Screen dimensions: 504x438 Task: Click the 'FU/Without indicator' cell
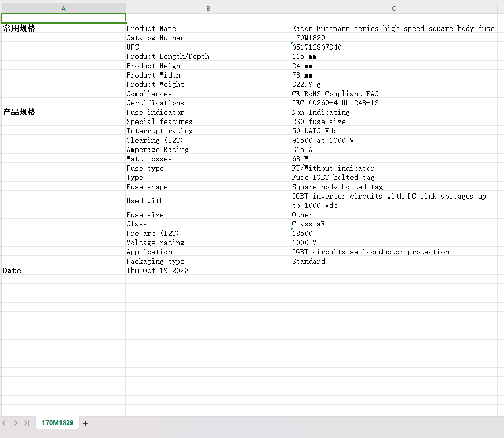tap(394, 168)
